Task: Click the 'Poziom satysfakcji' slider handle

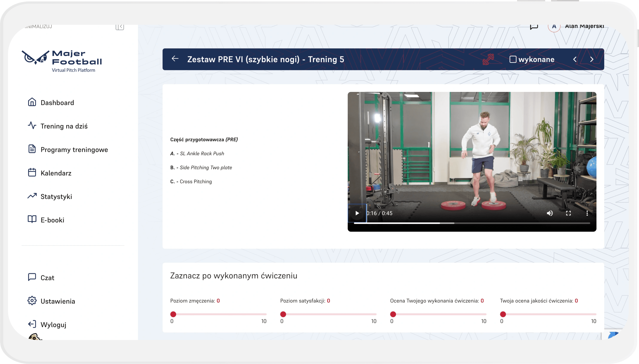Action: click(283, 314)
